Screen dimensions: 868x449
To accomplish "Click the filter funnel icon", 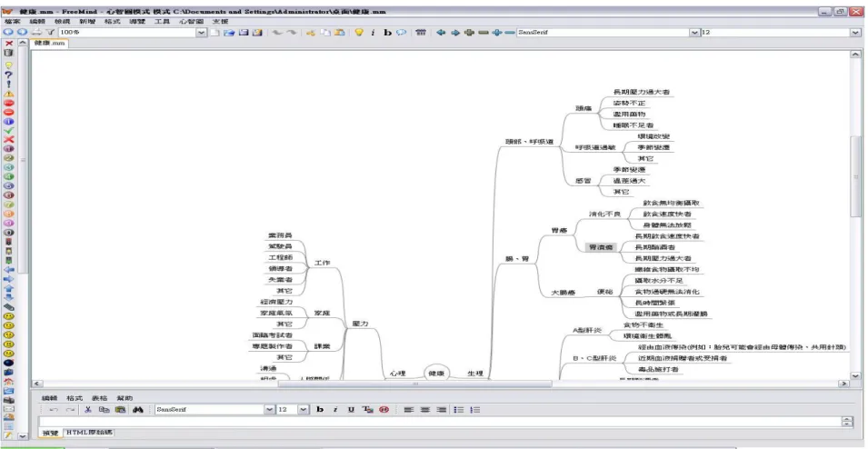I will pyautogui.click(x=50, y=33).
